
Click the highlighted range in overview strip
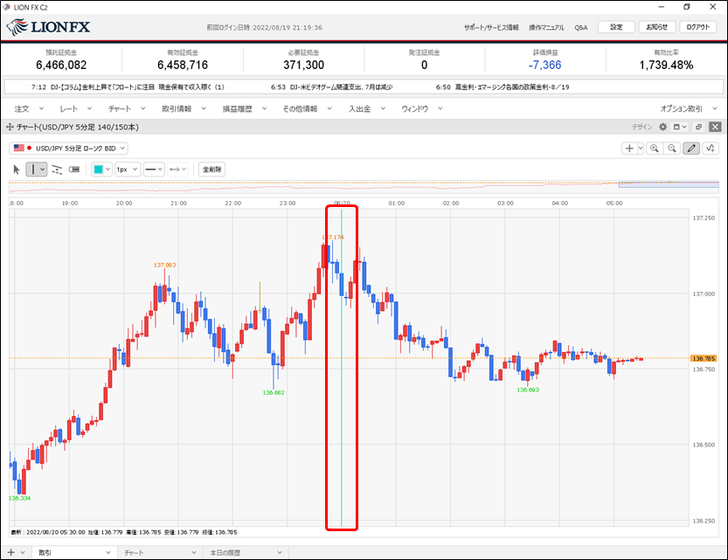669,184
